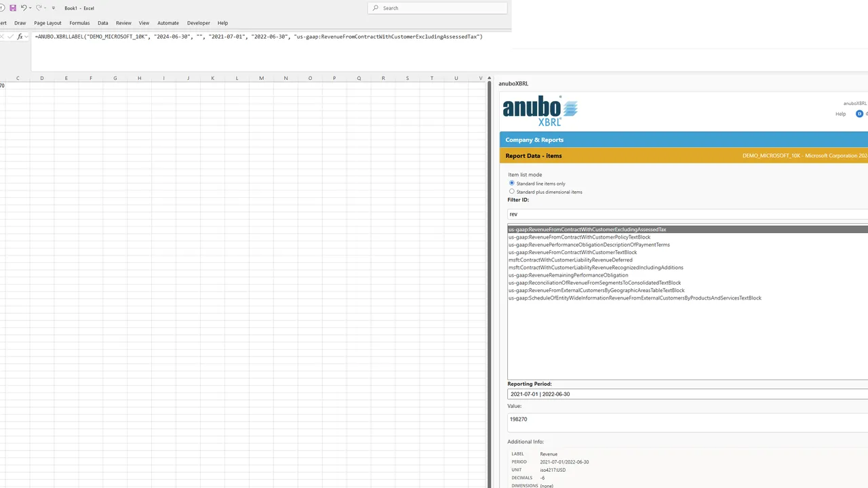Open the Automate ribbon tab
Image resolution: width=868 pixels, height=488 pixels.
pyautogui.click(x=168, y=23)
